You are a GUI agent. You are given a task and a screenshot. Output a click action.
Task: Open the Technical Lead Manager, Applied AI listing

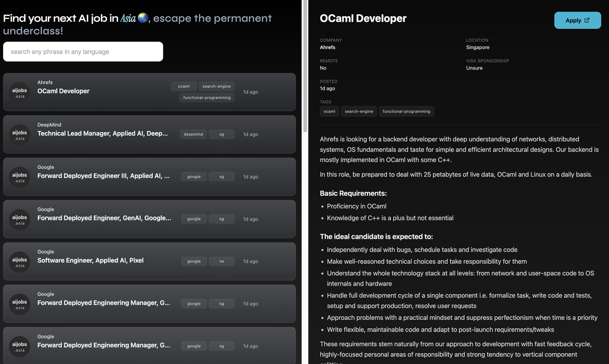tap(149, 134)
